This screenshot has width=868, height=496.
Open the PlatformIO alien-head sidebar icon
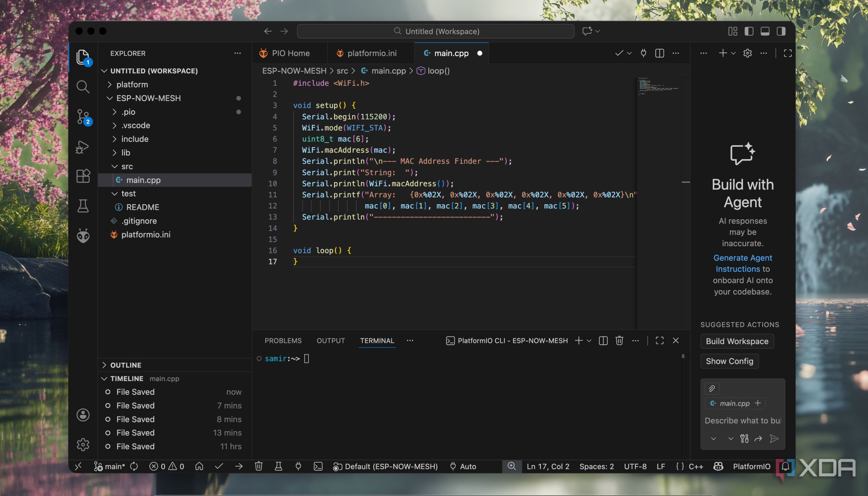tap(83, 236)
